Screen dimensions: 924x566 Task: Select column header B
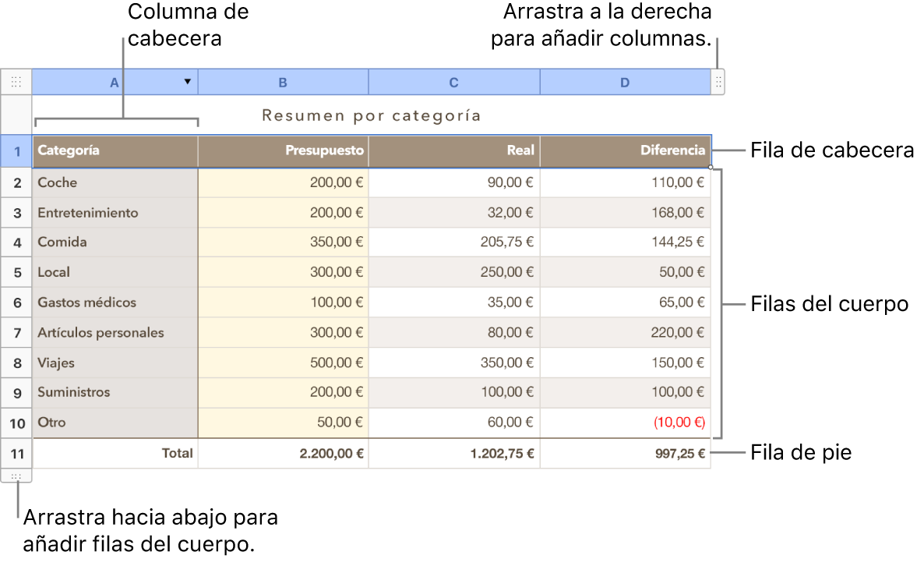tap(283, 82)
